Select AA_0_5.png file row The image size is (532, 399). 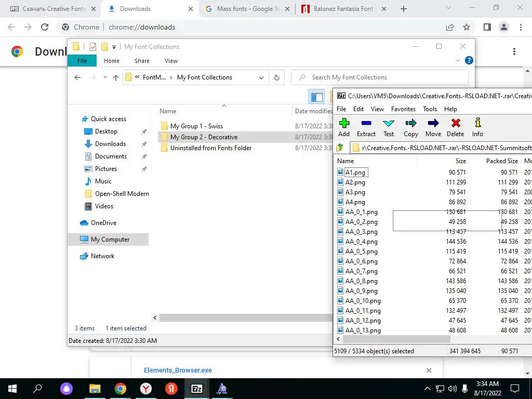(x=362, y=251)
